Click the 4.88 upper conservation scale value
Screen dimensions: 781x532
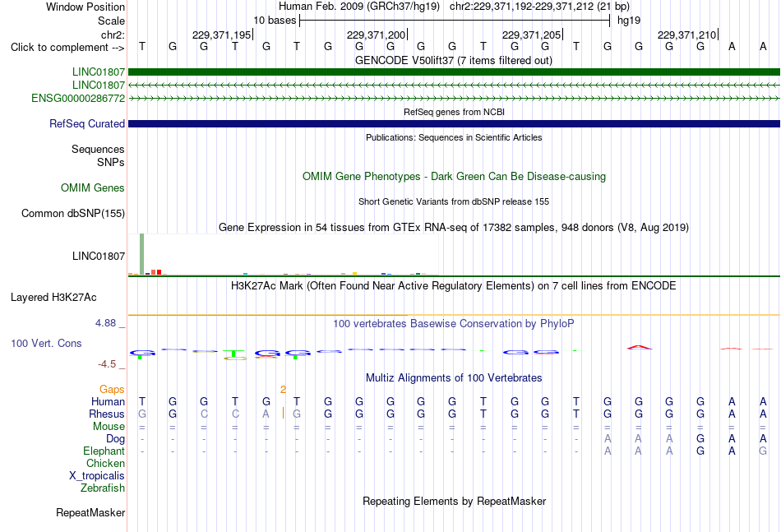click(105, 323)
